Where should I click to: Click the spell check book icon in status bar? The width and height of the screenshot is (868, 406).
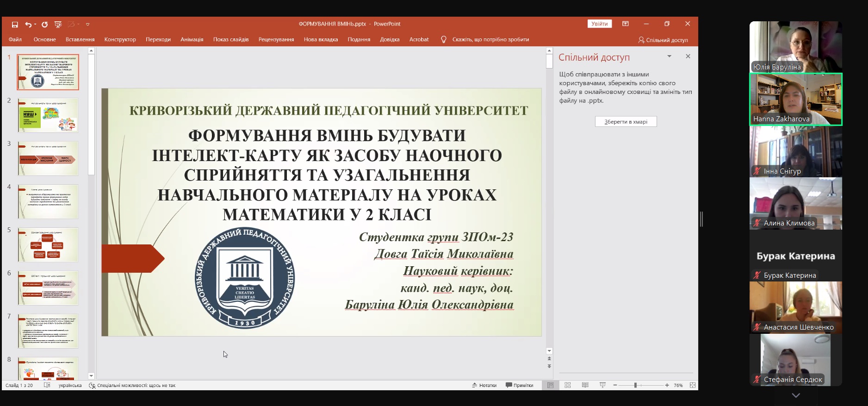[47, 385]
